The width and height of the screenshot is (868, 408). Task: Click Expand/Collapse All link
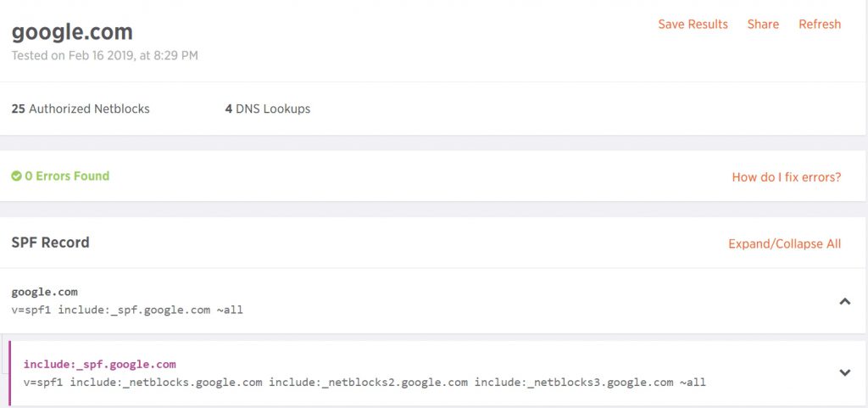[784, 244]
